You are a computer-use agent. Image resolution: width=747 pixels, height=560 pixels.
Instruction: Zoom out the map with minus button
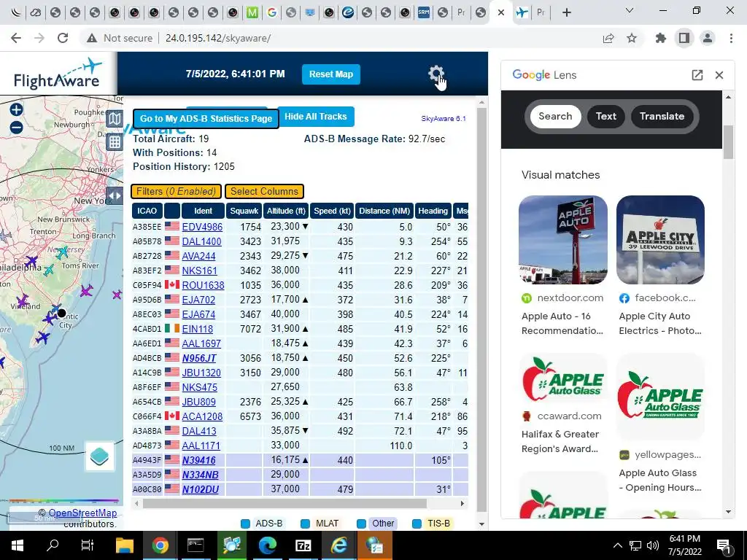point(16,127)
